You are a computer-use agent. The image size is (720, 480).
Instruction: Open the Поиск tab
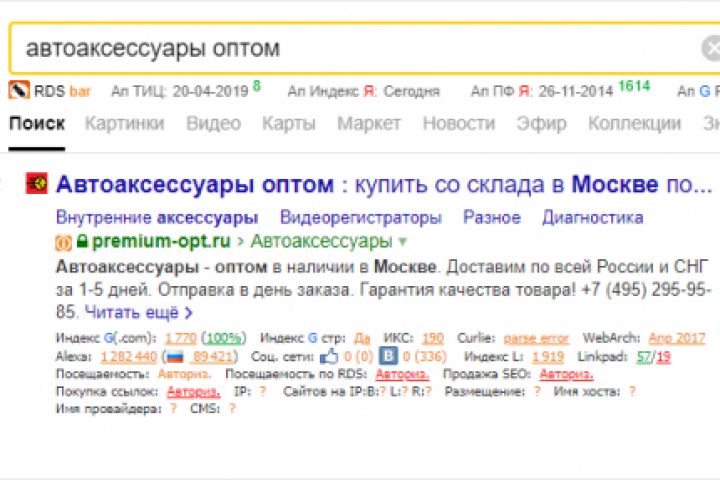tap(37, 124)
